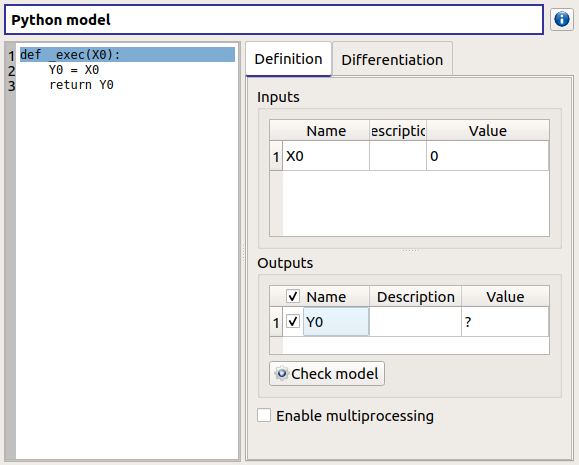Uncheck the Y0 output checkbox

pyautogui.click(x=293, y=322)
